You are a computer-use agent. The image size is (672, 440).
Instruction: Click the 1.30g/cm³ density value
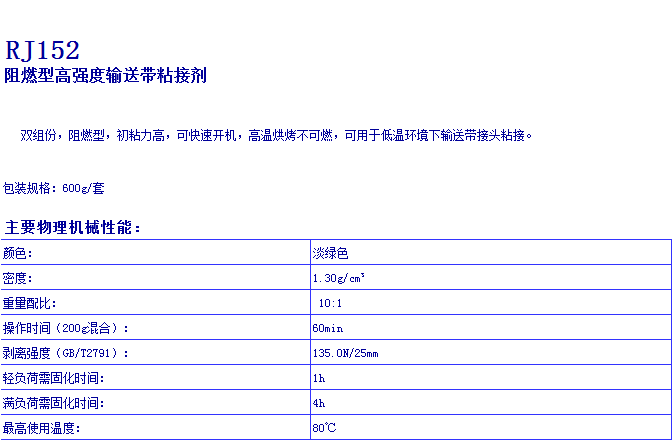tap(339, 278)
